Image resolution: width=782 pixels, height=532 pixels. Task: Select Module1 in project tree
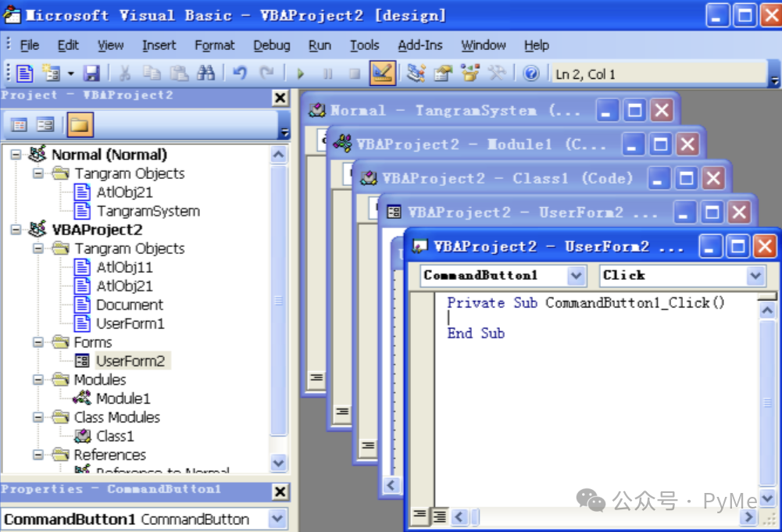123,398
